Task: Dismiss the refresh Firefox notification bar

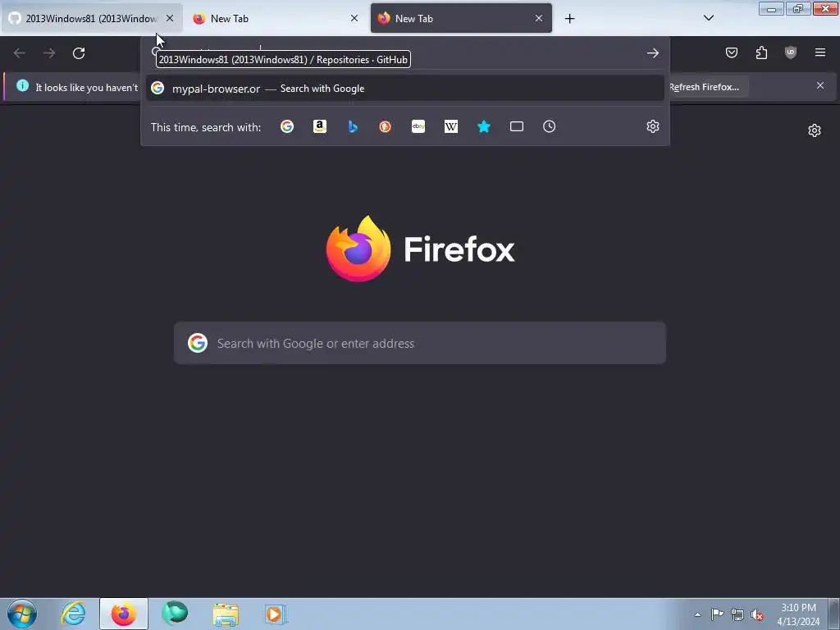Action: click(820, 85)
